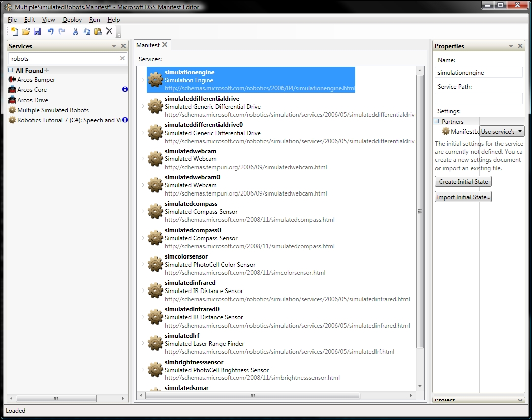532x420 pixels.
Task: Switch to the Manifest tab
Action: click(x=148, y=45)
